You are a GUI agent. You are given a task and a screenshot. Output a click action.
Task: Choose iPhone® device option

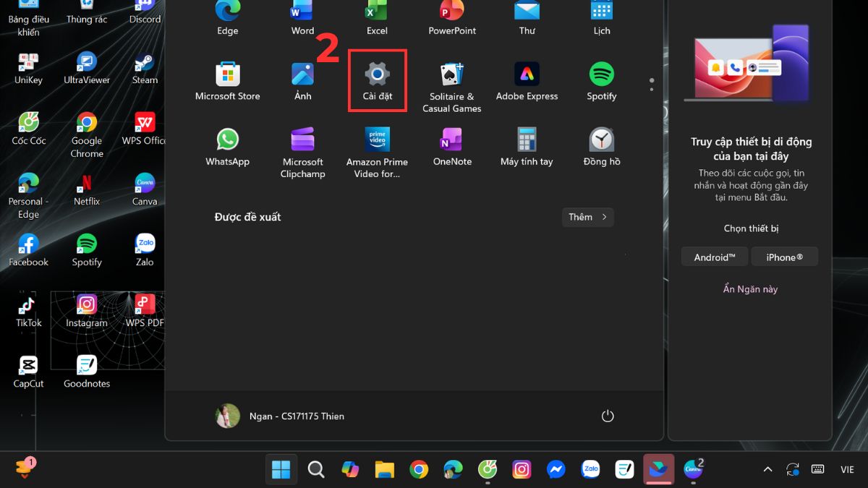pyautogui.click(x=785, y=257)
